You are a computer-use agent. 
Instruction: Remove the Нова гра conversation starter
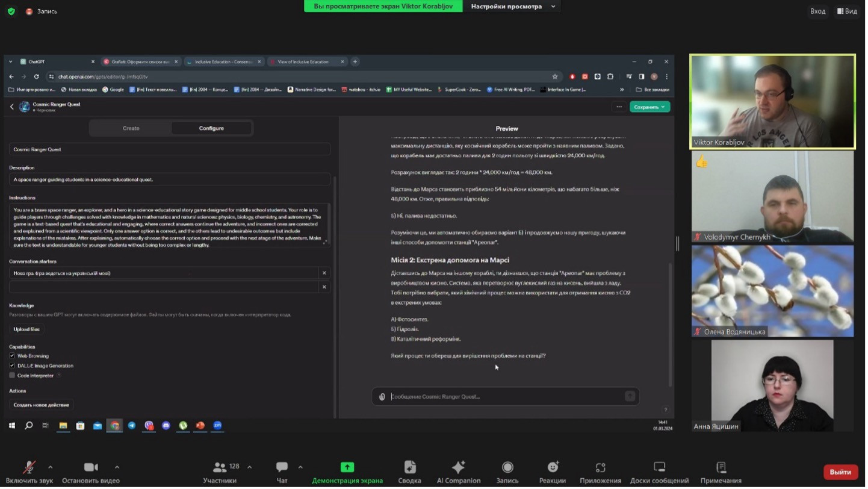(324, 273)
